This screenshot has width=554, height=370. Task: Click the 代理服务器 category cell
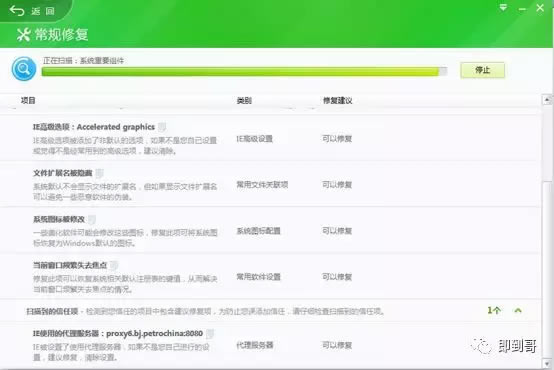(255, 345)
